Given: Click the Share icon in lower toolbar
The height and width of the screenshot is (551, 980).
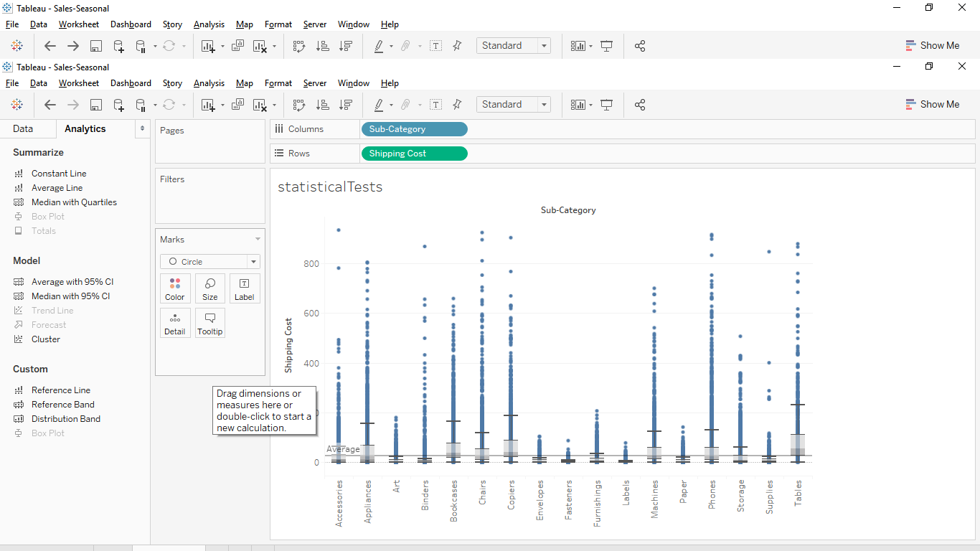Looking at the screenshot, I should 640,105.
